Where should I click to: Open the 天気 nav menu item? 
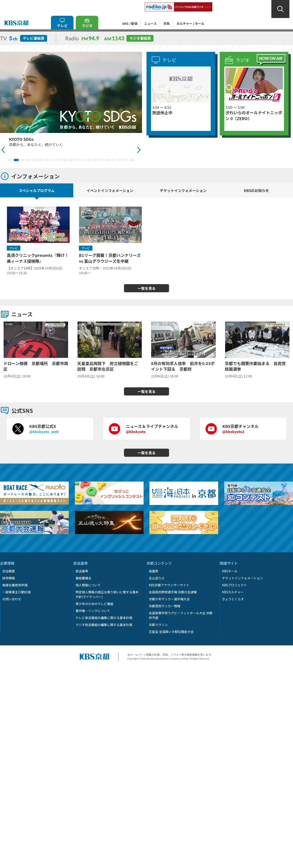(x=166, y=24)
